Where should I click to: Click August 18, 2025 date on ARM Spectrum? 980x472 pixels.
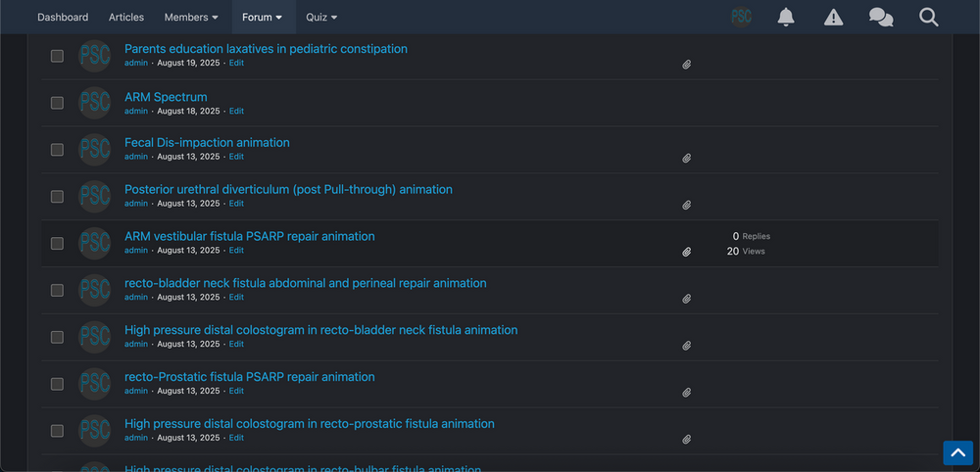tap(188, 111)
